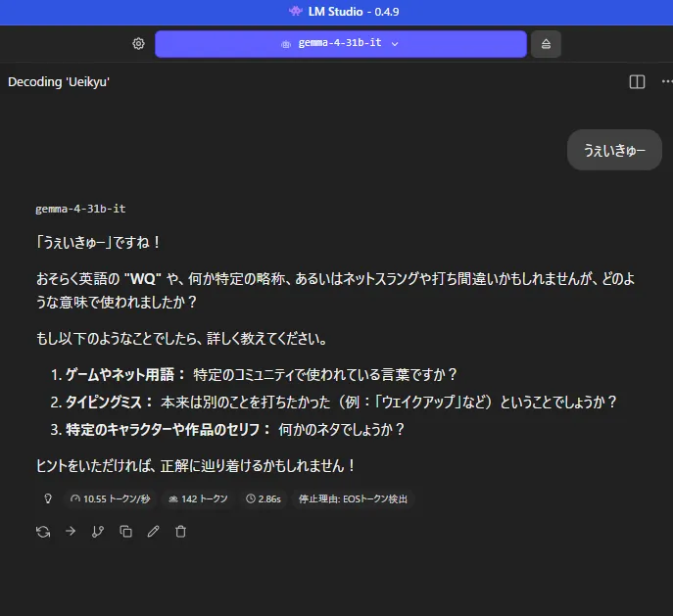Click the 10.55 tokens per second stat
This screenshot has height=616, width=673.
click(109, 498)
